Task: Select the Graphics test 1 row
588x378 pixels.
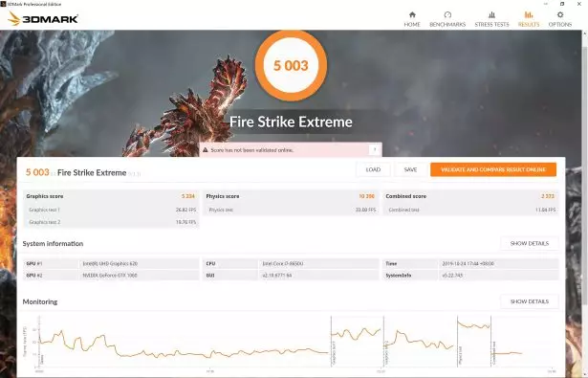Action: [111, 210]
